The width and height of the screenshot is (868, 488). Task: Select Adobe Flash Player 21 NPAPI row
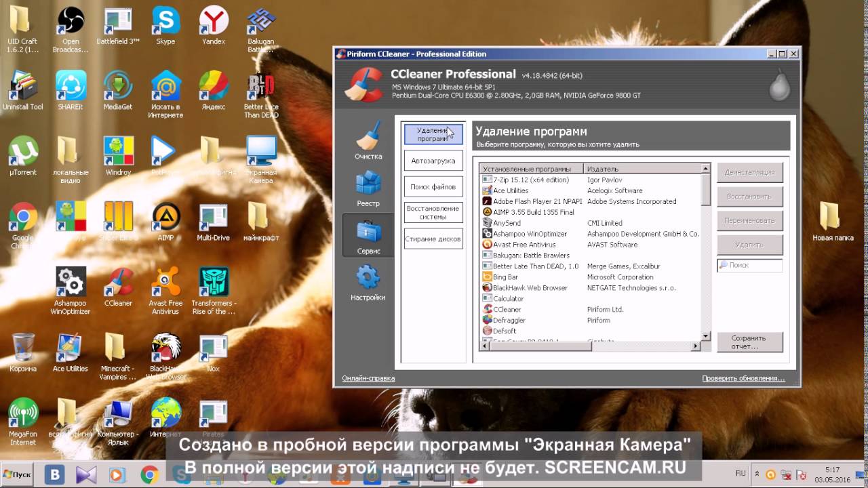coord(590,201)
